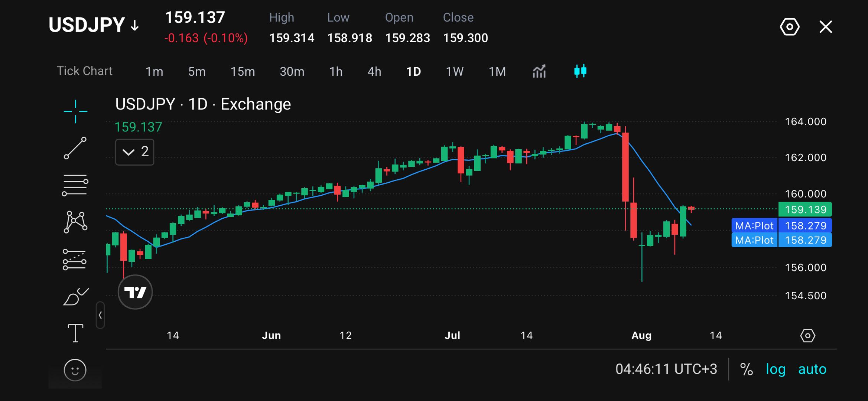Open the timezone selector 04:46:11 UTC+3
868x401 pixels.
(666, 369)
